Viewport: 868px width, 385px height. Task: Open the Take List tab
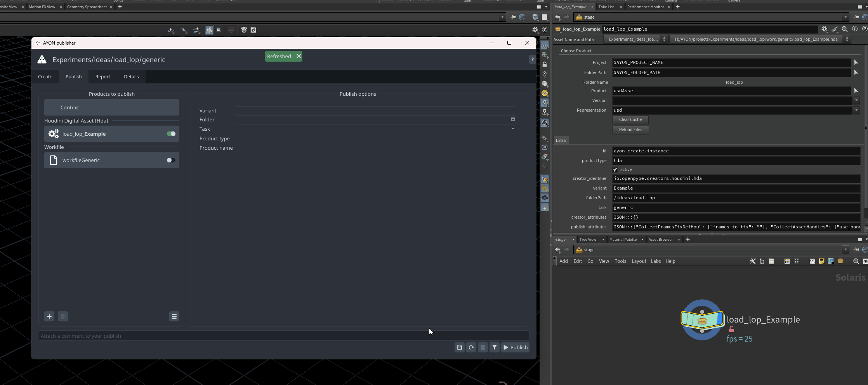click(x=606, y=7)
